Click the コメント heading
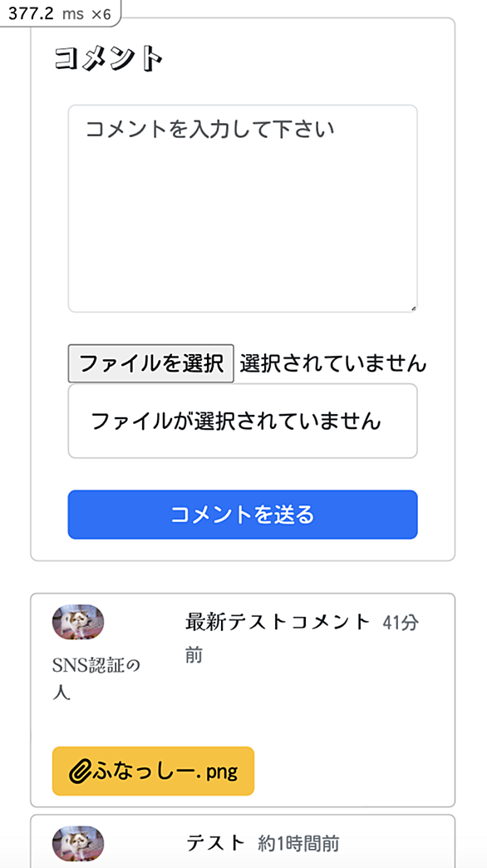The image size is (487, 868). click(109, 58)
